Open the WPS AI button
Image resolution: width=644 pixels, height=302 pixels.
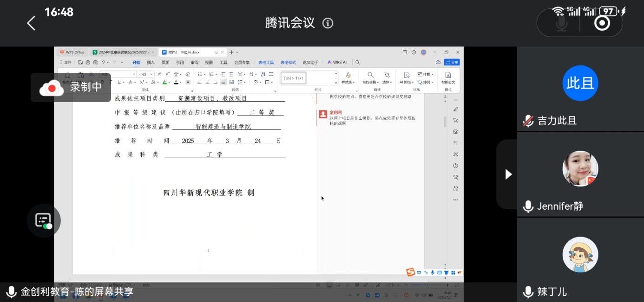click(x=337, y=62)
